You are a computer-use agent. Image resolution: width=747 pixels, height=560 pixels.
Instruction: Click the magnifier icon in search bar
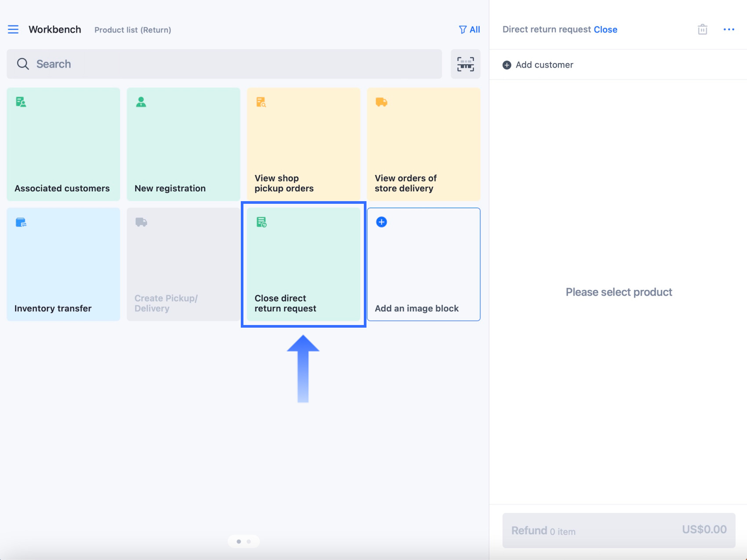point(23,64)
